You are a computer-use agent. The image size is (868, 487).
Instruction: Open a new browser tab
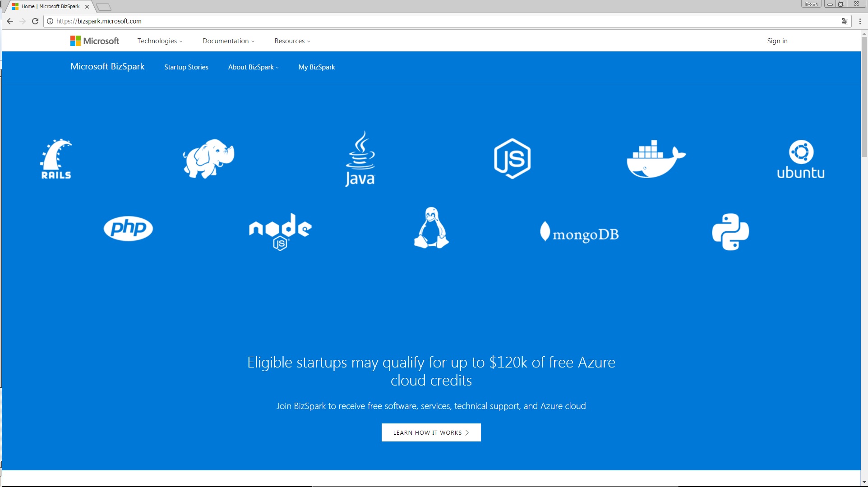tap(104, 7)
